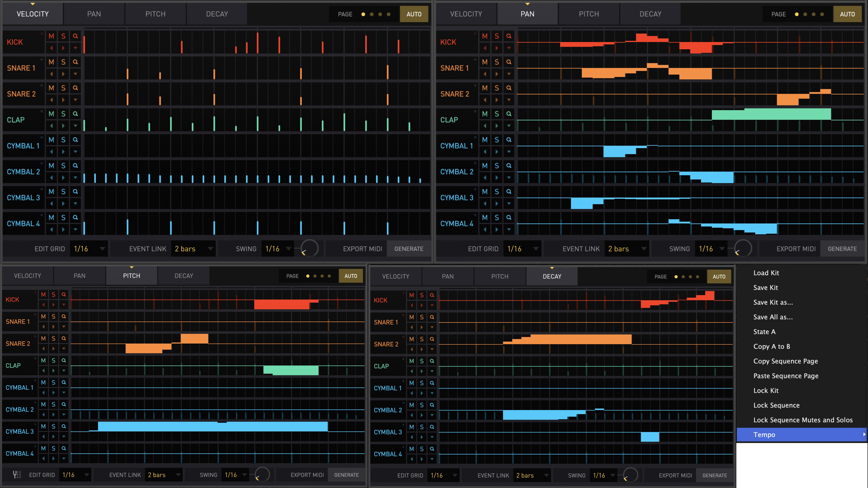The width and height of the screenshot is (868, 488).
Task: Open the KICK track dropdown arrow in the Velocity panel
Action: pyautogui.click(x=75, y=48)
